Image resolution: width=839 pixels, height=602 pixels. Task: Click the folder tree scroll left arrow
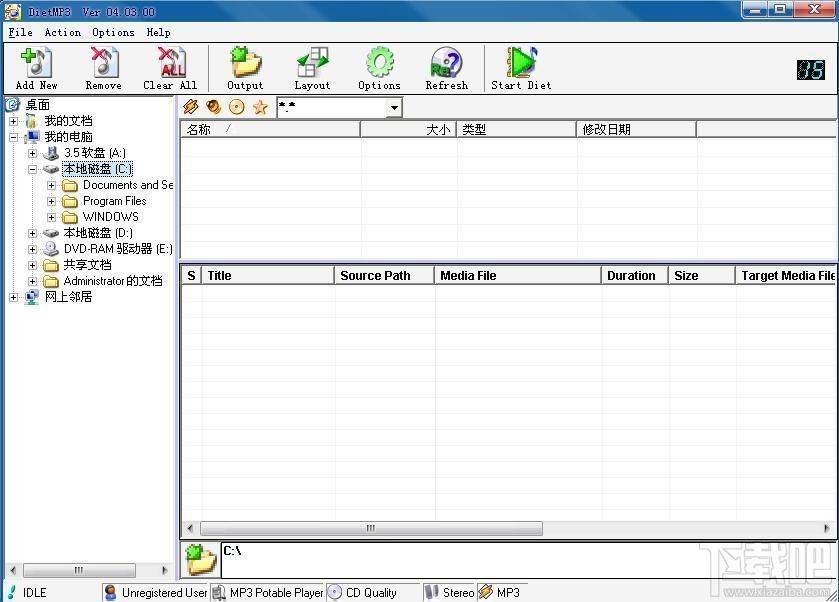coord(13,570)
